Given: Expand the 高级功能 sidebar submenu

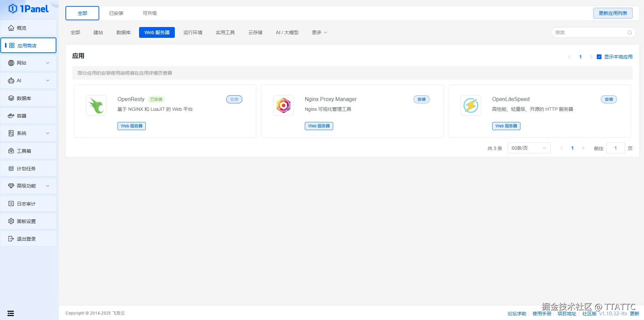Looking at the screenshot, I should point(48,186).
